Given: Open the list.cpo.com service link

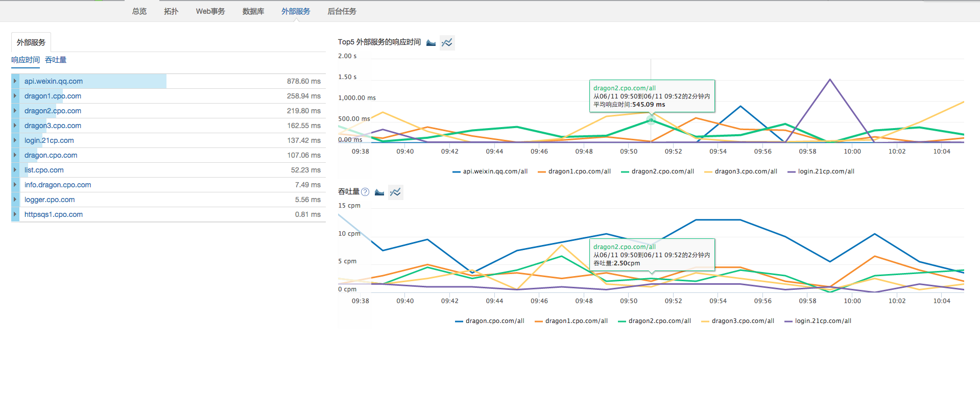Looking at the screenshot, I should tap(44, 170).
